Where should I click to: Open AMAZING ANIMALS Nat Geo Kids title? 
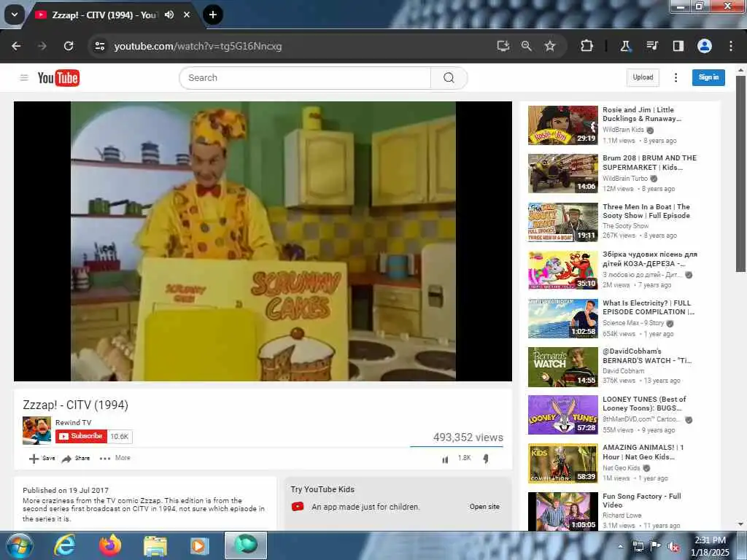tap(643, 452)
